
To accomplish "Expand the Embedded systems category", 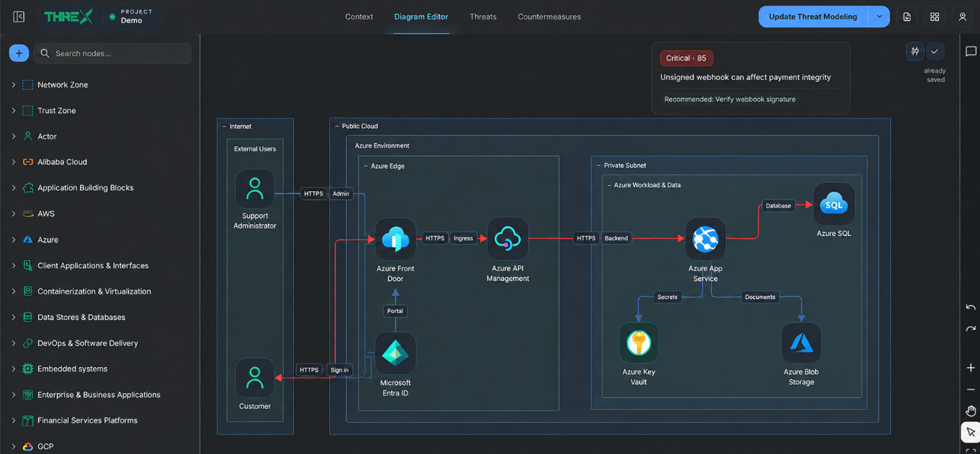I will click(13, 369).
